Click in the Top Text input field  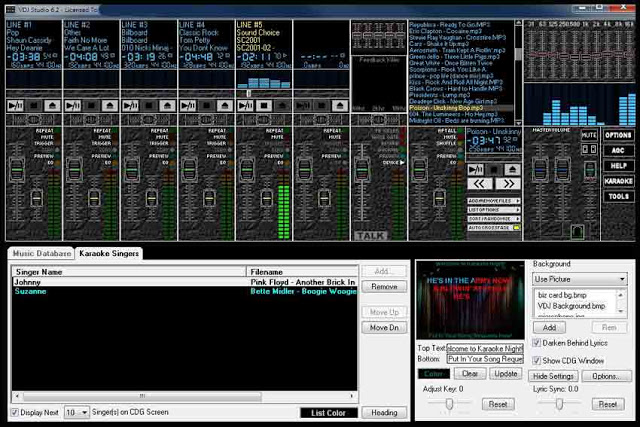(x=485, y=349)
